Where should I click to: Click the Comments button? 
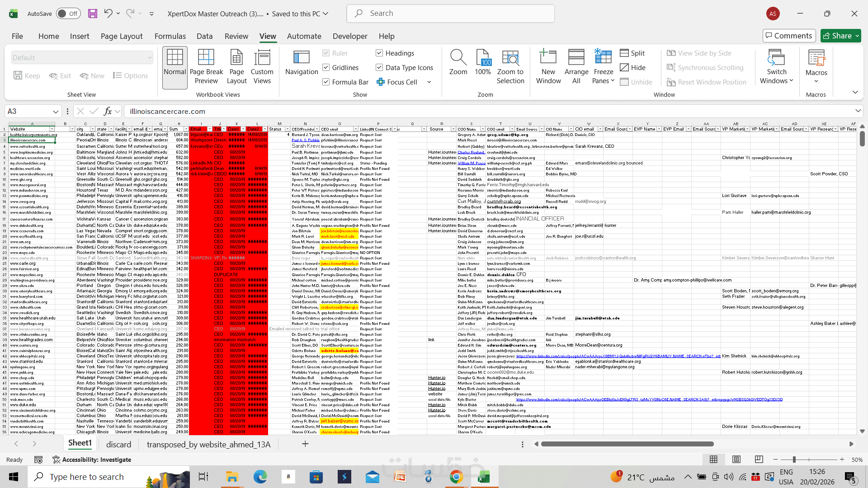(789, 36)
